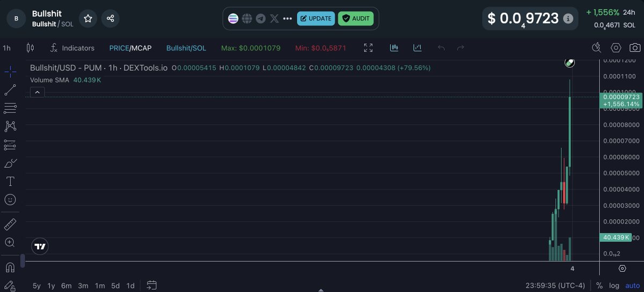Select the brush drawing tool

click(10, 163)
